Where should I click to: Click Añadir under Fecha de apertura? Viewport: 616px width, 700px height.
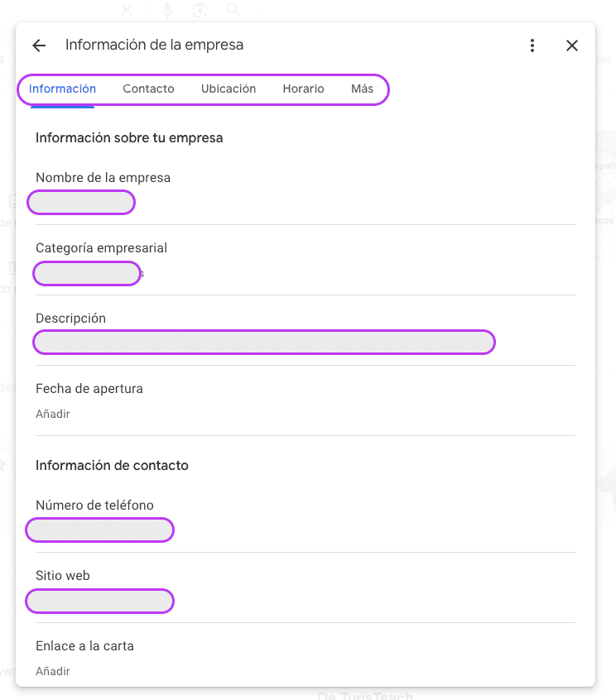pyautogui.click(x=52, y=414)
